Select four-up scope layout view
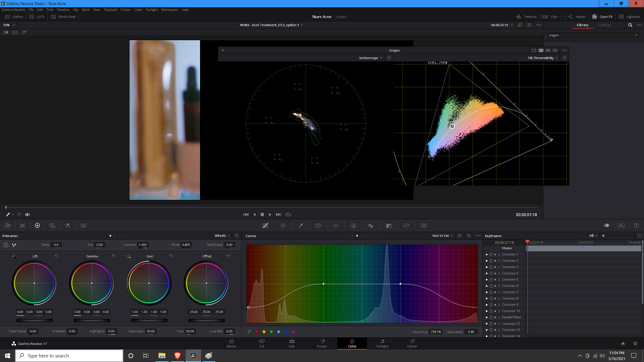 point(548,50)
